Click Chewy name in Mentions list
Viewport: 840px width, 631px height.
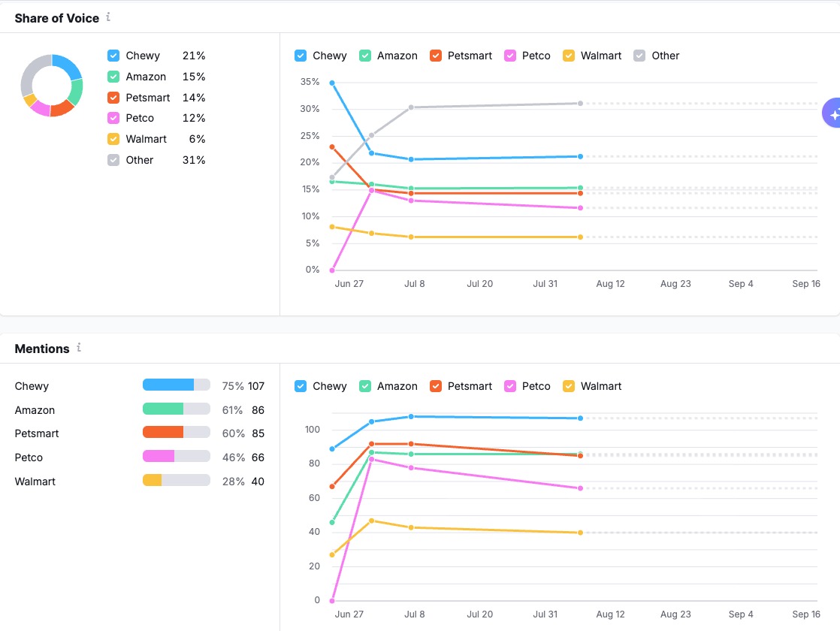pos(32,386)
